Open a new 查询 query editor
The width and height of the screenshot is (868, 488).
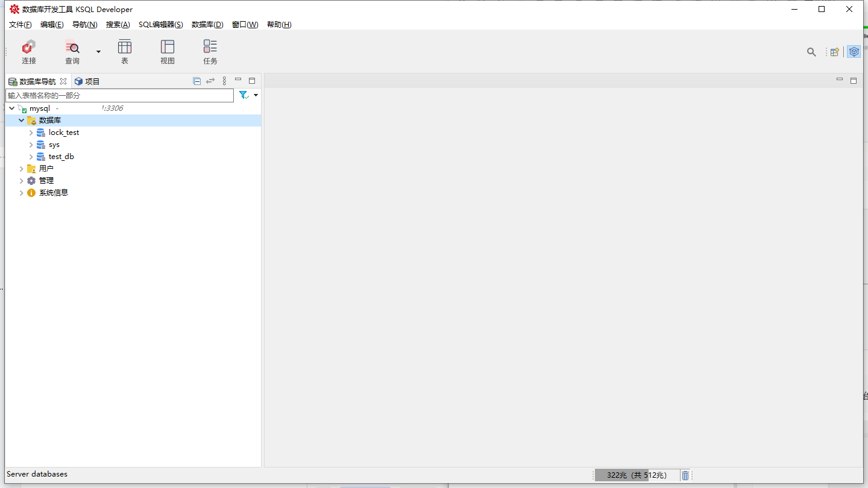72,51
